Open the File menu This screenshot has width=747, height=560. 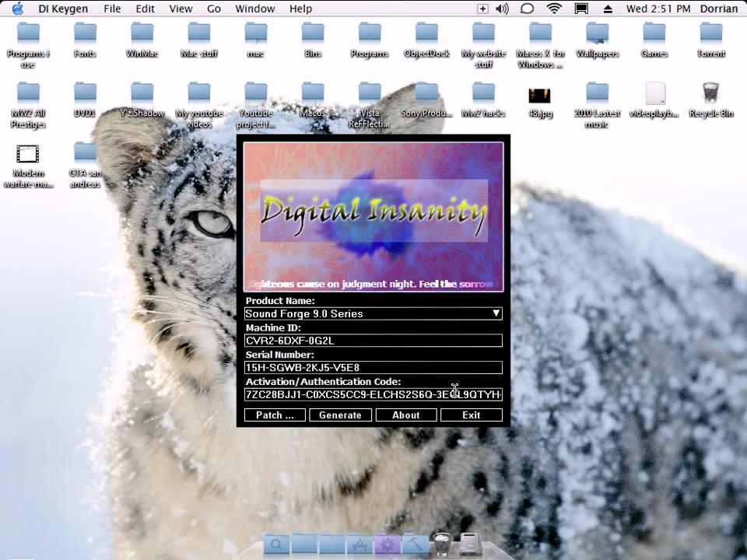tap(112, 9)
